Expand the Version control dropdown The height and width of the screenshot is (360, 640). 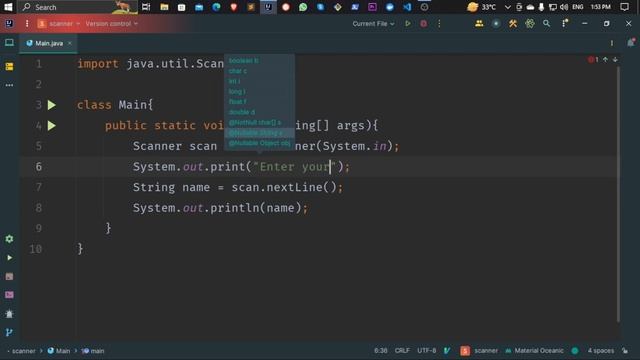(x=111, y=24)
